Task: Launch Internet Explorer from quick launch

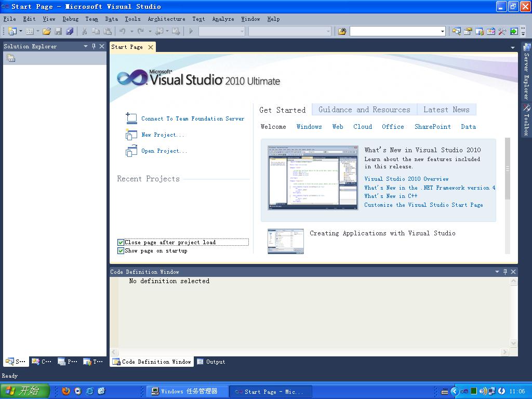Action: click(x=90, y=391)
